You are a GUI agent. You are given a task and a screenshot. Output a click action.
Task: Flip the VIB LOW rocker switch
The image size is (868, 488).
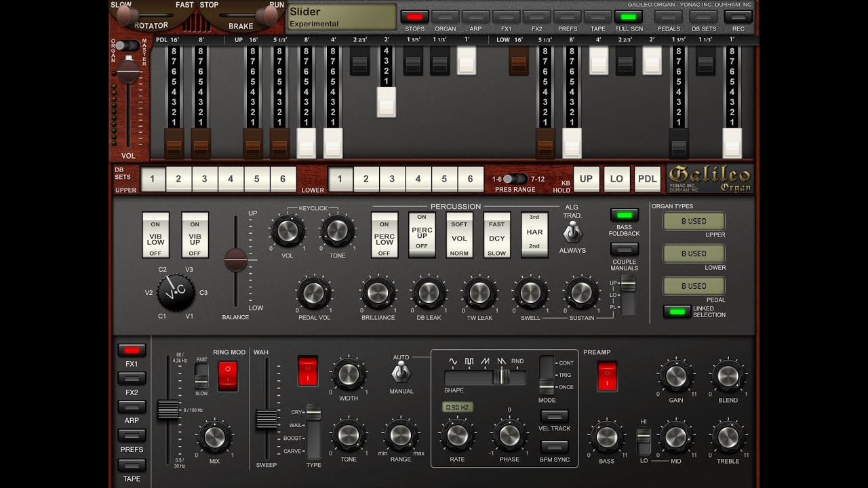[x=155, y=235]
